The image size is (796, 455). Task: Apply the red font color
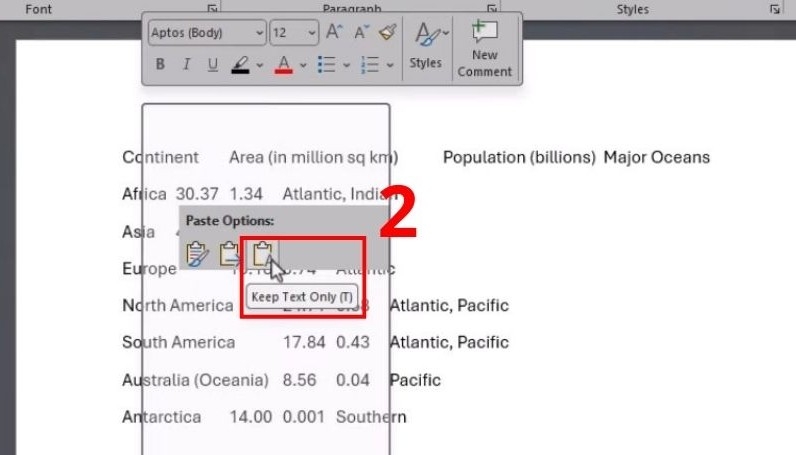click(284, 64)
